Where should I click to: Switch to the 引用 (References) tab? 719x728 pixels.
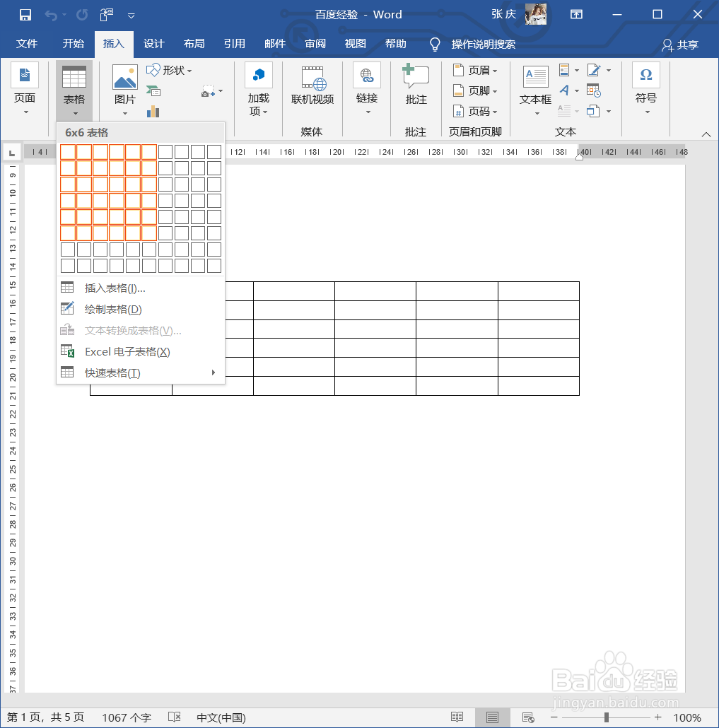235,44
